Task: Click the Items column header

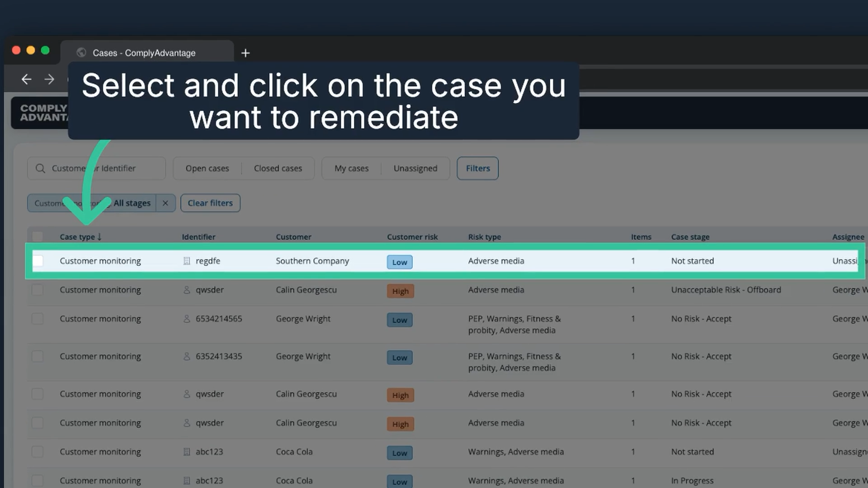Action: (x=641, y=237)
